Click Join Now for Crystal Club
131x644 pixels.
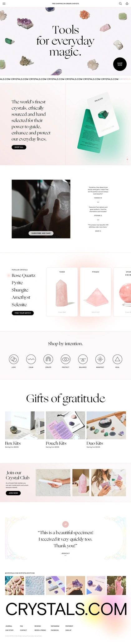click(x=13, y=493)
